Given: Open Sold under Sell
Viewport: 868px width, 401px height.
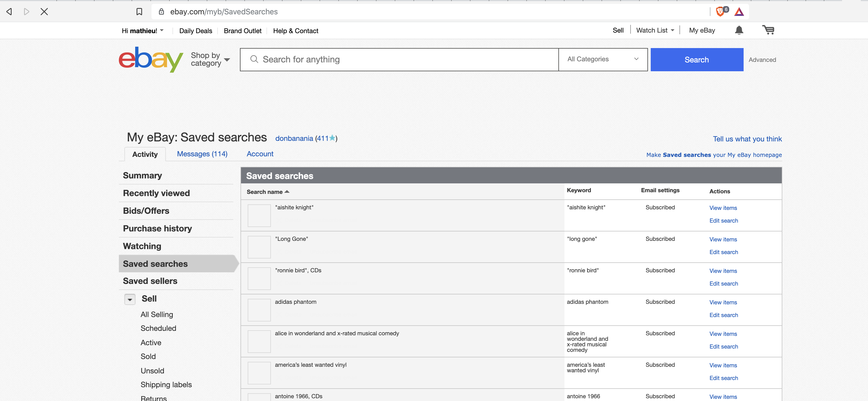Looking at the screenshot, I should [x=148, y=356].
